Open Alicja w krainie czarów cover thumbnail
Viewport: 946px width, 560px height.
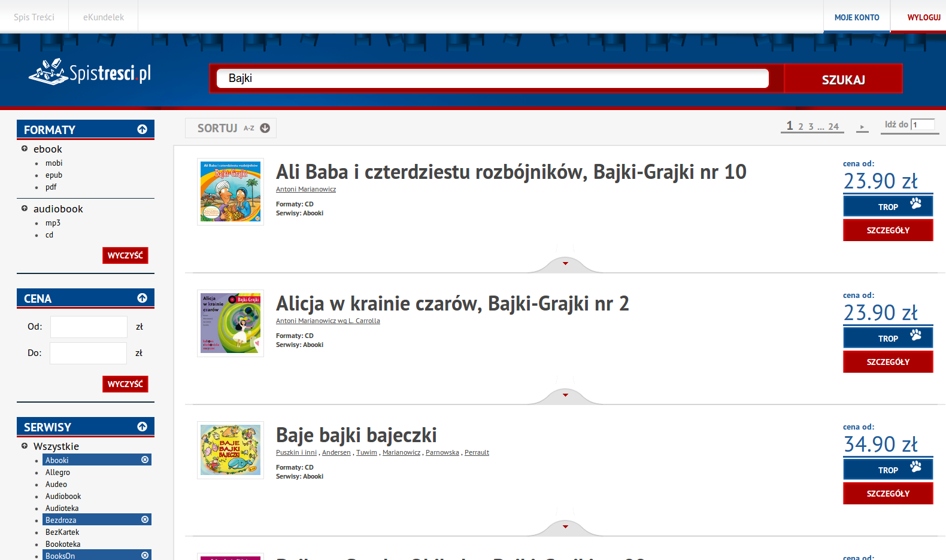[231, 323]
